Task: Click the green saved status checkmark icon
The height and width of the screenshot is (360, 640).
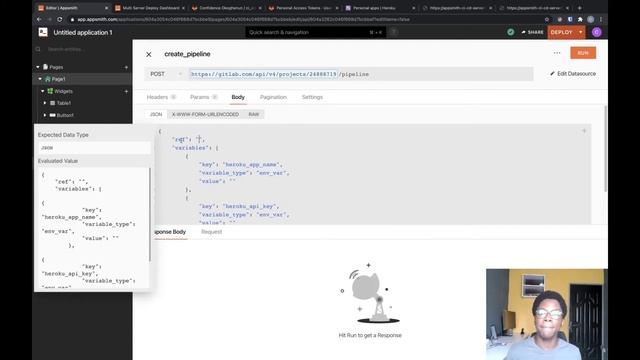Action: 511,32
